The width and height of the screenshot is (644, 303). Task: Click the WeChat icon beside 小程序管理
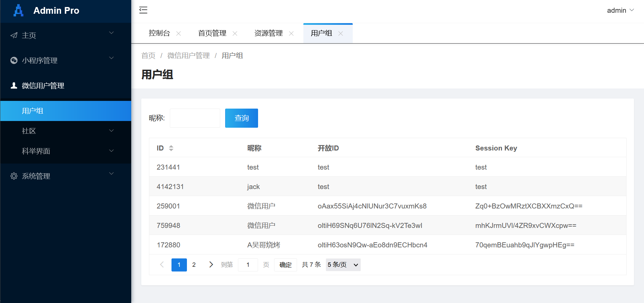pyautogui.click(x=14, y=60)
